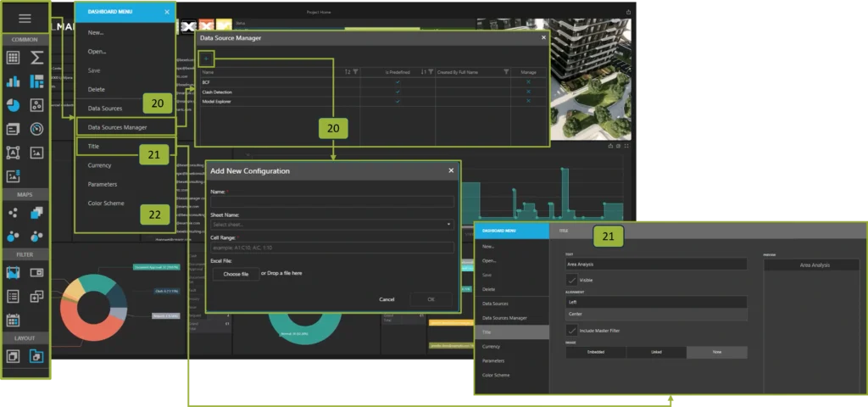Select the Model Explorer row name

pyautogui.click(x=217, y=102)
